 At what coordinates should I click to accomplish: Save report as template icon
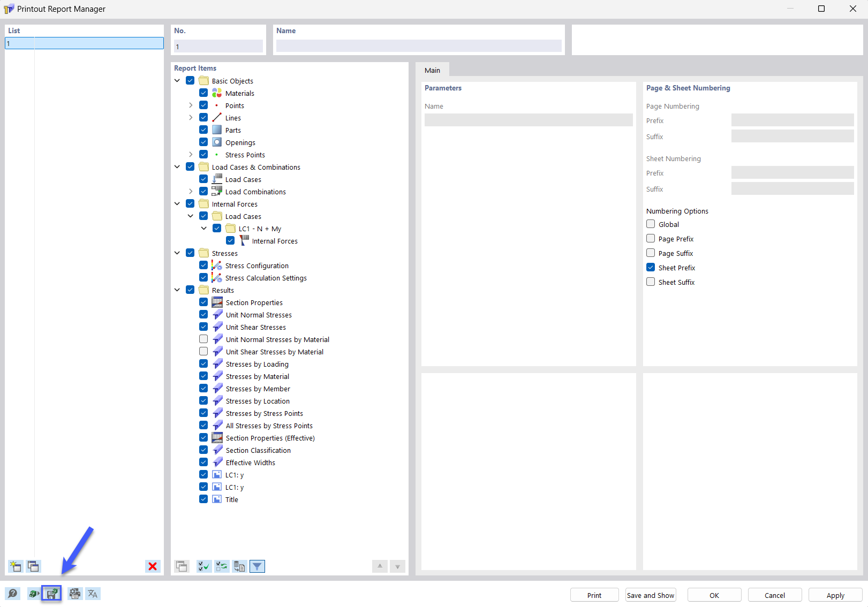(x=52, y=594)
